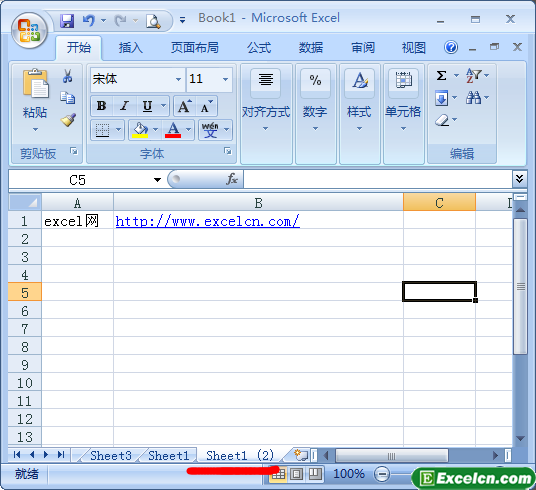This screenshot has height=490, width=536.
Task: Click the 粘贴 paste button
Action: click(35, 100)
